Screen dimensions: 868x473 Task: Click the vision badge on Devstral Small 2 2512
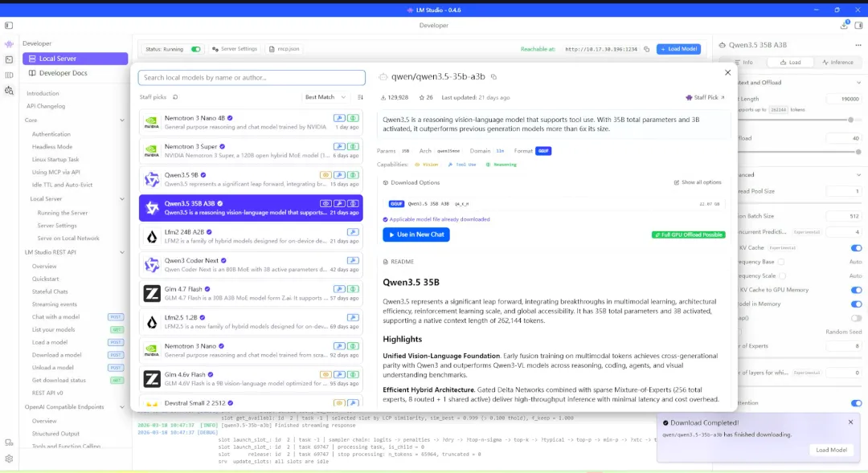(x=339, y=403)
